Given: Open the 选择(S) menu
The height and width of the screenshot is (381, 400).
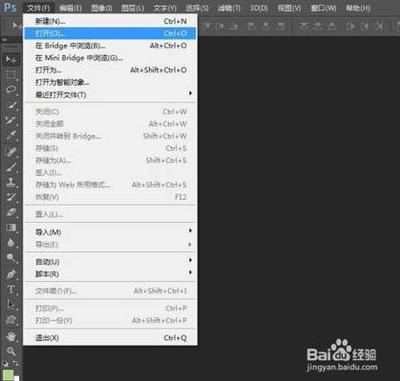Looking at the screenshot, I should click(196, 8).
